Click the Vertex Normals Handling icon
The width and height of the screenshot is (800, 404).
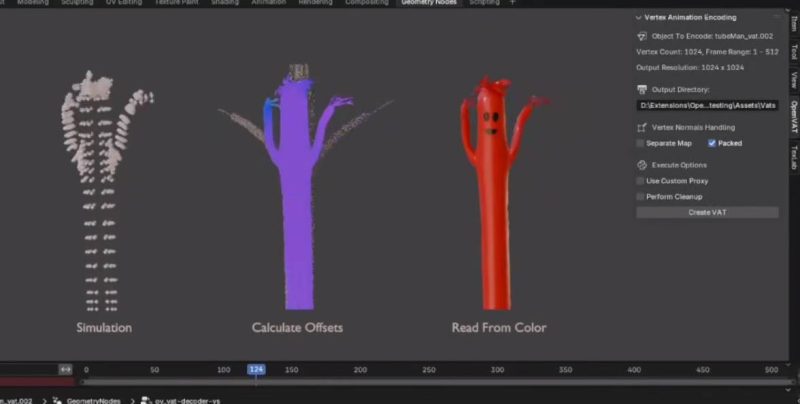pos(643,127)
